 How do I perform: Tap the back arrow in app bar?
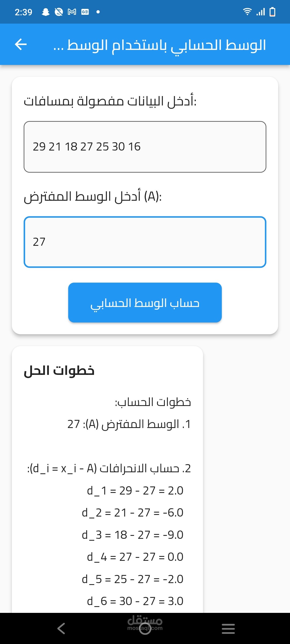click(21, 44)
